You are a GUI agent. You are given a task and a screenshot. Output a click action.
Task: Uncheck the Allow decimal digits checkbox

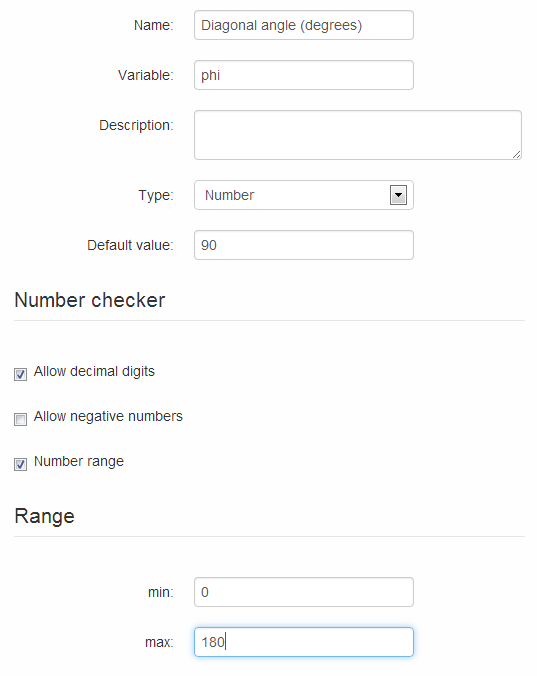pos(20,374)
